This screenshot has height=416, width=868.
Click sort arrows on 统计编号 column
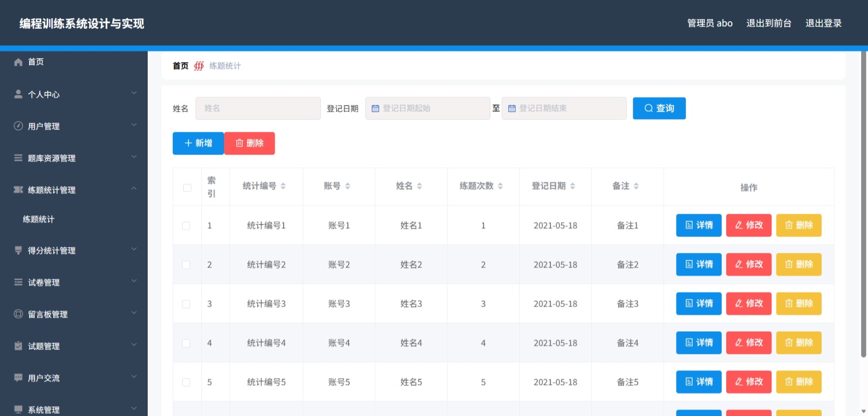[283, 186]
